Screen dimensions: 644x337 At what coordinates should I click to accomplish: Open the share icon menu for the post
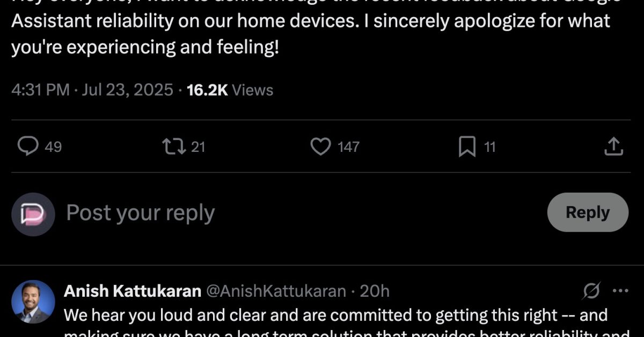[613, 146]
